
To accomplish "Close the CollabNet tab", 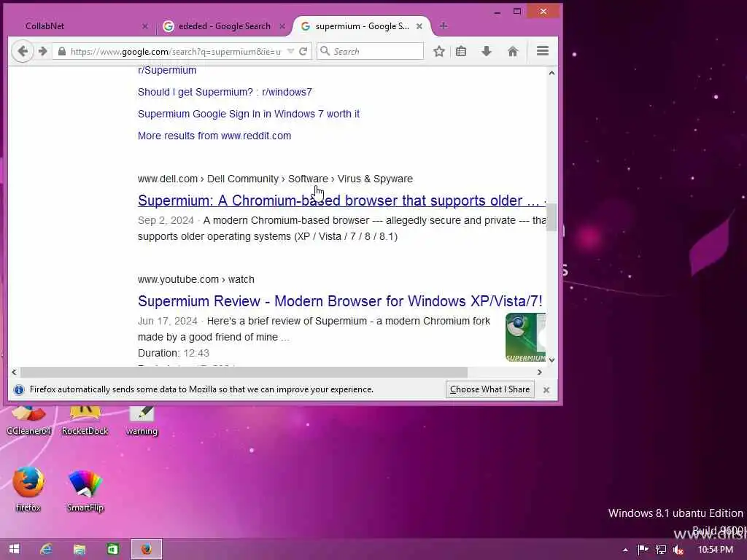I will click(145, 27).
